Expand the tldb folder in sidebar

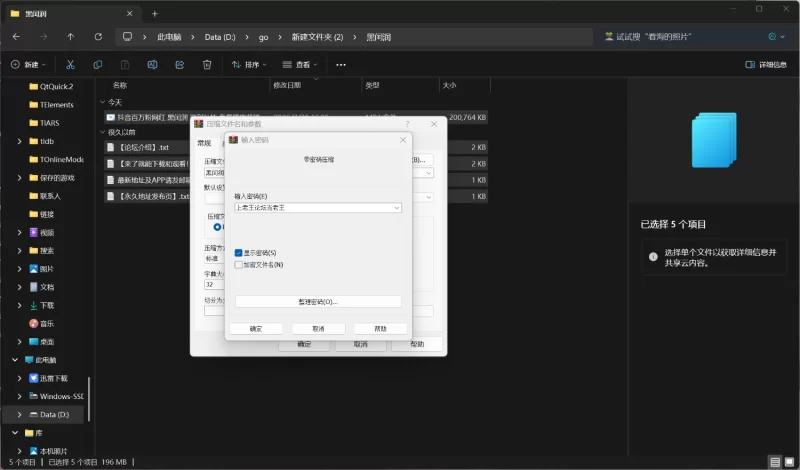tap(19, 141)
